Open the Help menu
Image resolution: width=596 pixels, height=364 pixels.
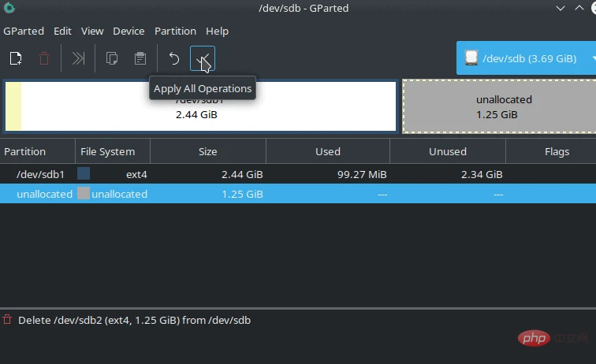(x=217, y=32)
